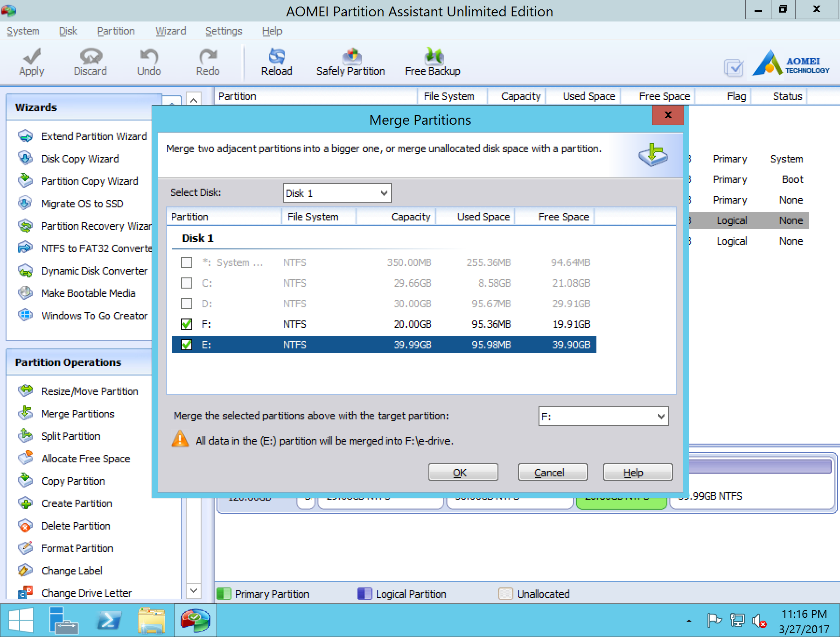
Task: Click the main list Used Space header
Action: point(582,96)
